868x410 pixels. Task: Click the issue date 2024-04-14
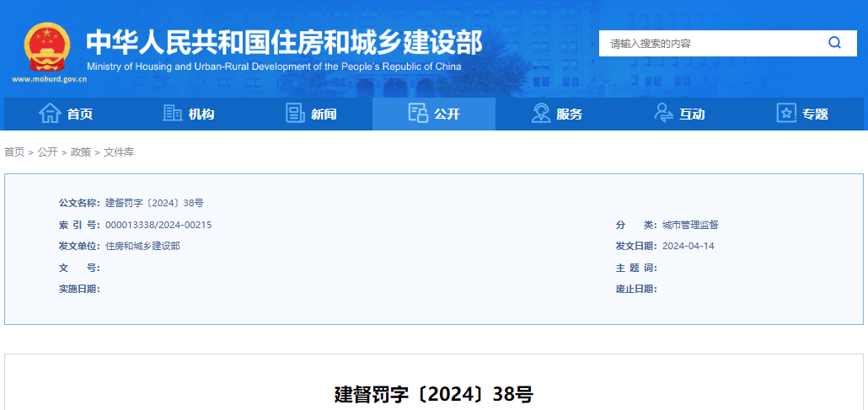click(x=689, y=246)
